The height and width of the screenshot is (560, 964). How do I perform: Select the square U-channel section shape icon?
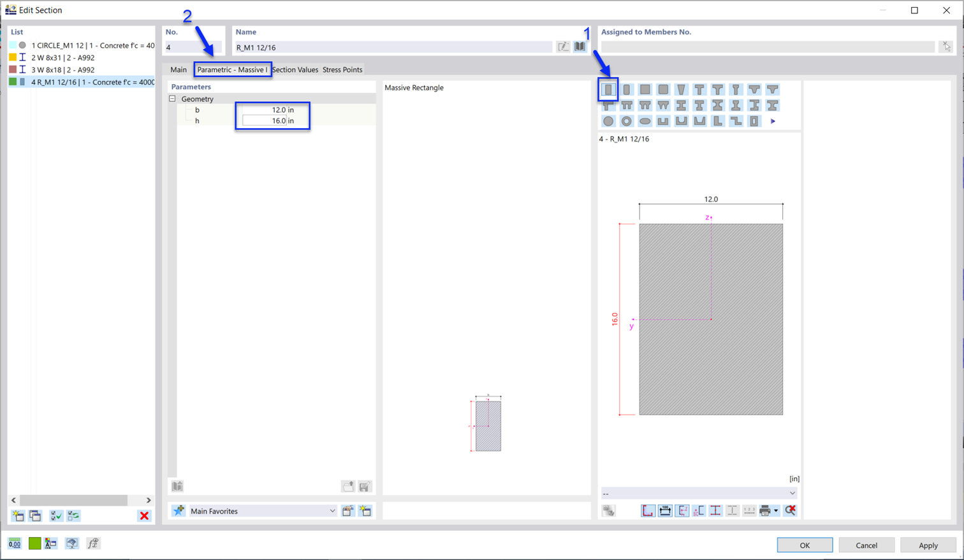663,121
